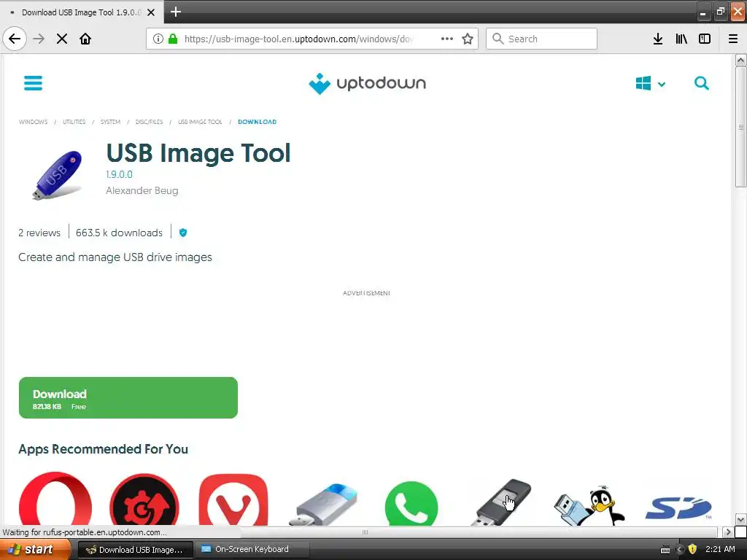
Task: Click the horizontal scrollbar right arrow
Action: click(x=728, y=532)
